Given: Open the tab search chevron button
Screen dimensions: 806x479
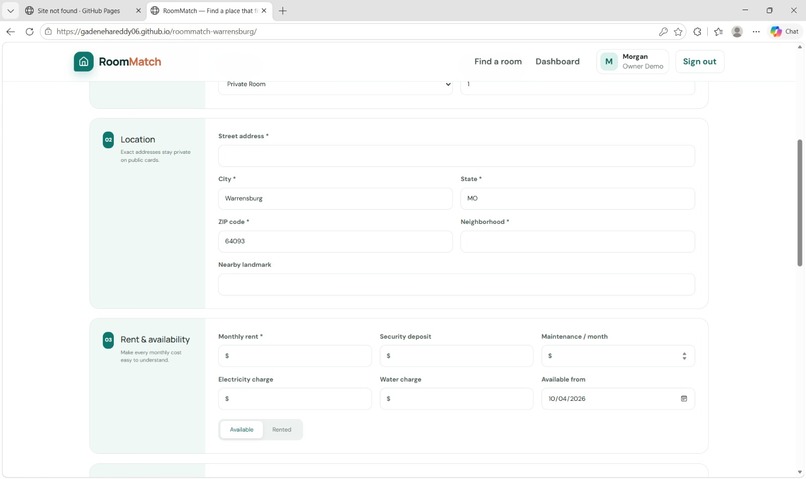Looking at the screenshot, I should pos(10,10).
